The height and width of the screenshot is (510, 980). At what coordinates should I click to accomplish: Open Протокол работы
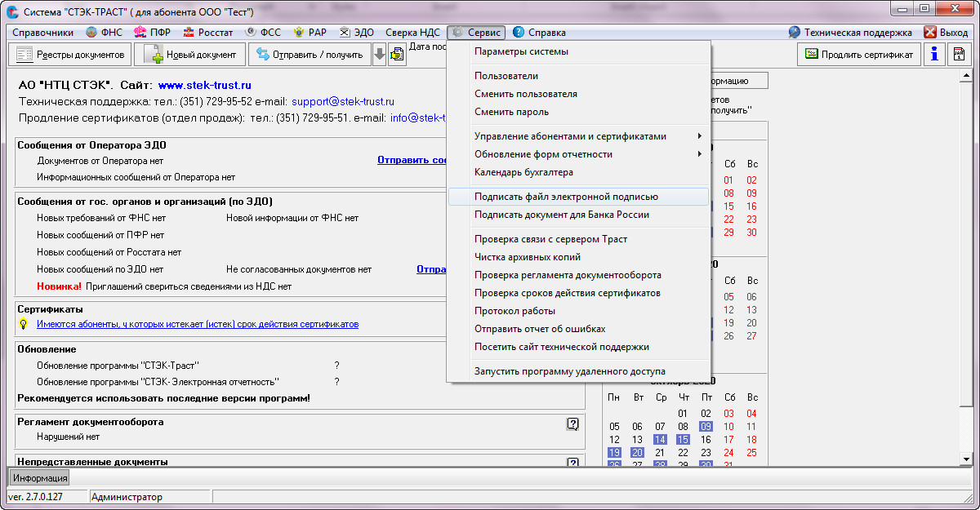579,311
